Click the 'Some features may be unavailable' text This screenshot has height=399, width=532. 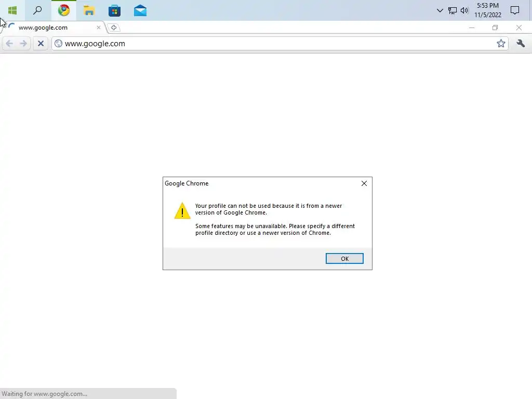tap(275, 229)
